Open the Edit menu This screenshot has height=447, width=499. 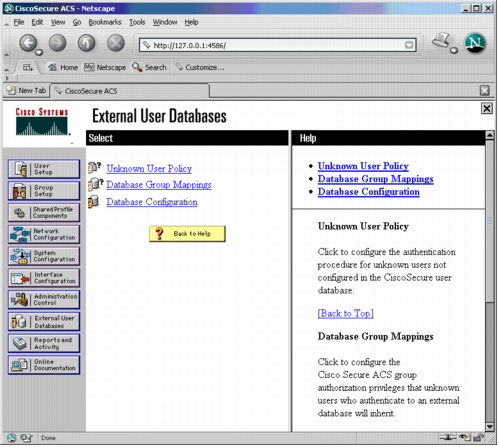coord(37,22)
